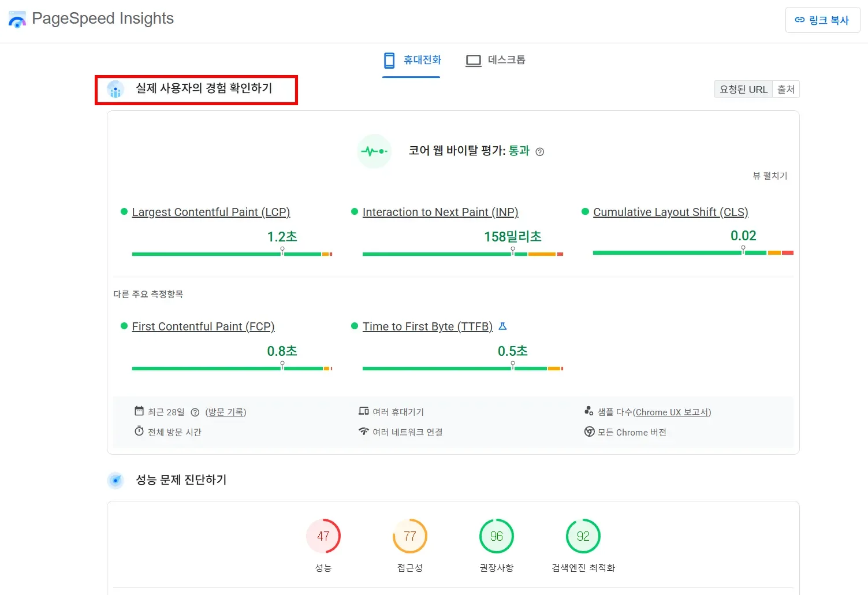Screen dimensions: 868x595
Task: Expand the metrics with 뷰 펼치기
Action: click(x=770, y=176)
